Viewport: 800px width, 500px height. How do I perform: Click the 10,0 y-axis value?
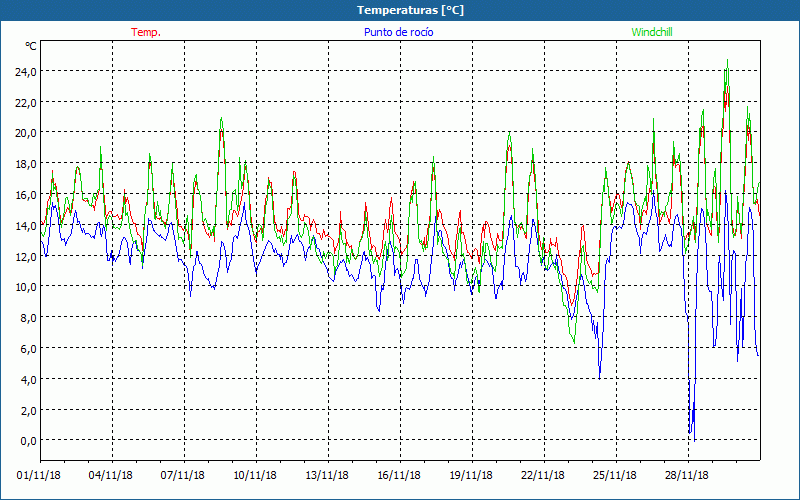pos(26,287)
